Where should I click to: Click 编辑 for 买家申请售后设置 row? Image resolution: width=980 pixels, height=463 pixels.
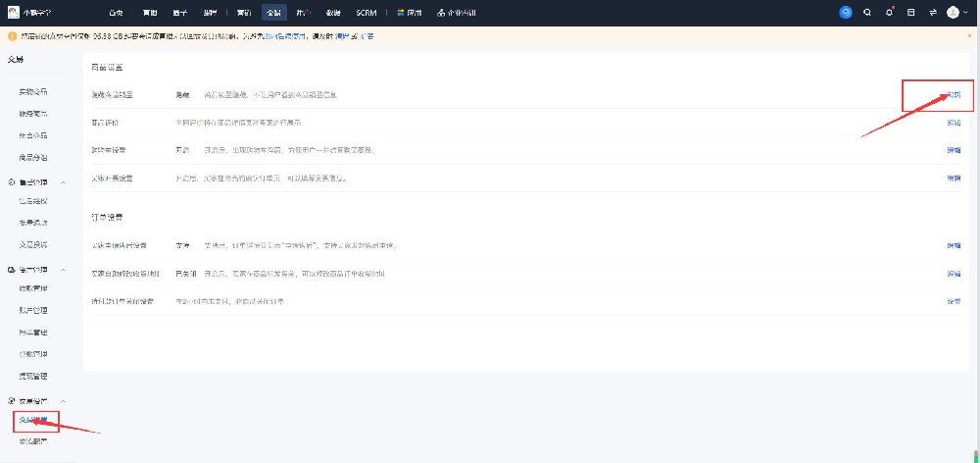(x=954, y=245)
